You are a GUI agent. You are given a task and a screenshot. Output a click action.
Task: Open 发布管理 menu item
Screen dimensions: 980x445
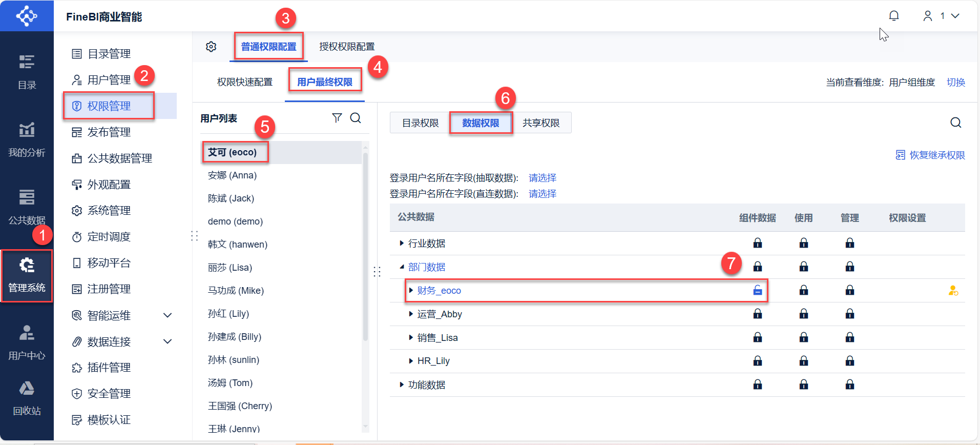click(101, 132)
